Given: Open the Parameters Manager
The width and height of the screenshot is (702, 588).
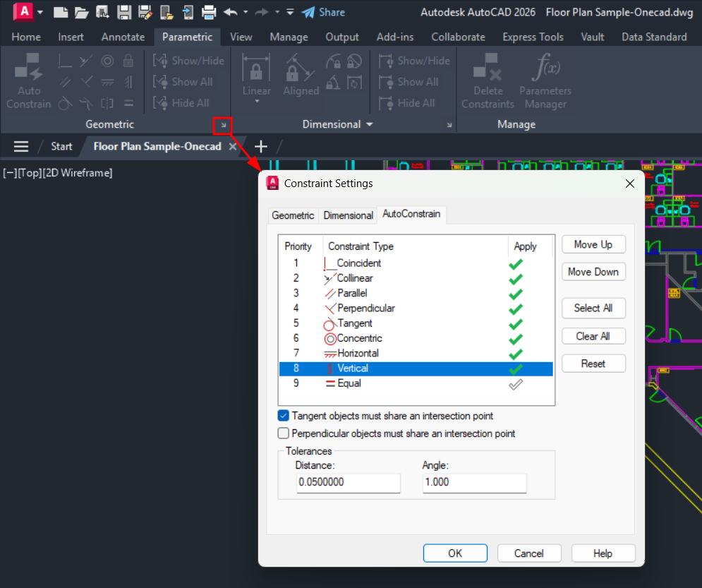Looking at the screenshot, I should click(x=545, y=81).
